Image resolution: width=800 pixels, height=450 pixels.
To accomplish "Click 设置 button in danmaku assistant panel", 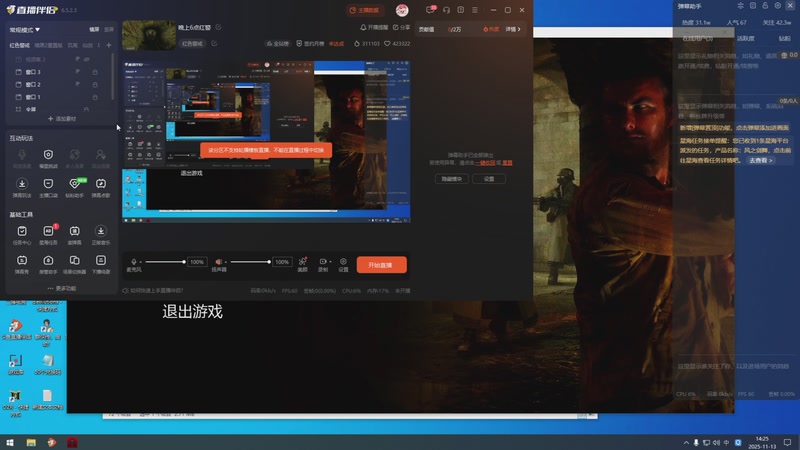I will click(489, 179).
